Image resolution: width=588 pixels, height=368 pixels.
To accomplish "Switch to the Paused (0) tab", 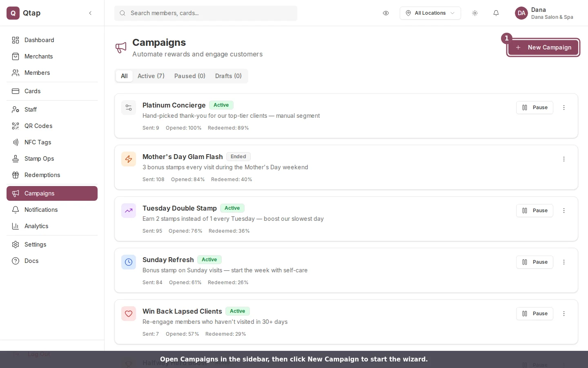I will tap(190, 76).
